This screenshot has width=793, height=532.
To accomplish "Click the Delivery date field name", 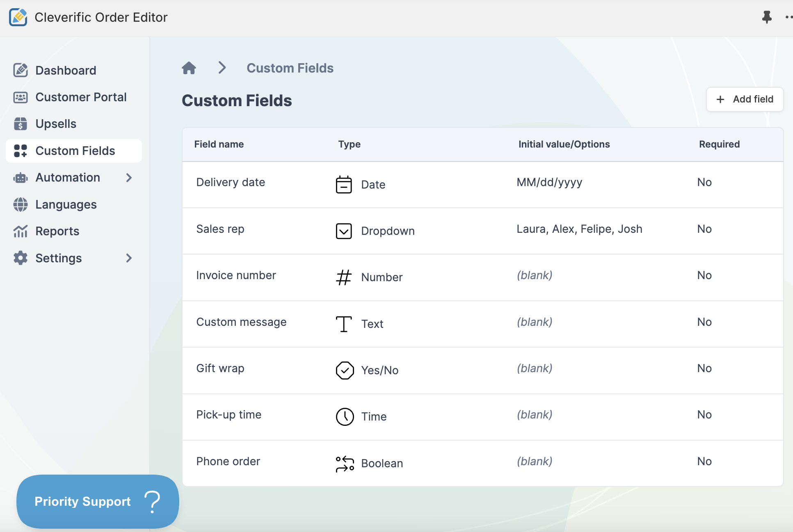I will tap(231, 182).
